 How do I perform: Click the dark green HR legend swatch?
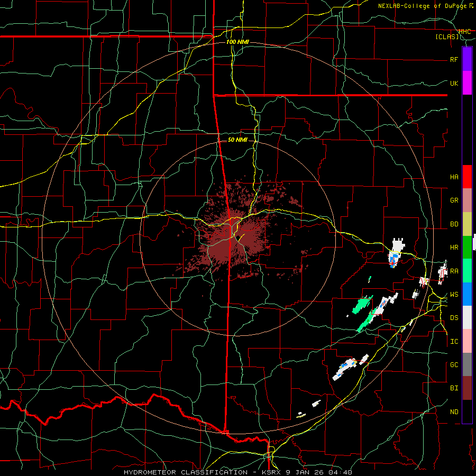pos(467,248)
